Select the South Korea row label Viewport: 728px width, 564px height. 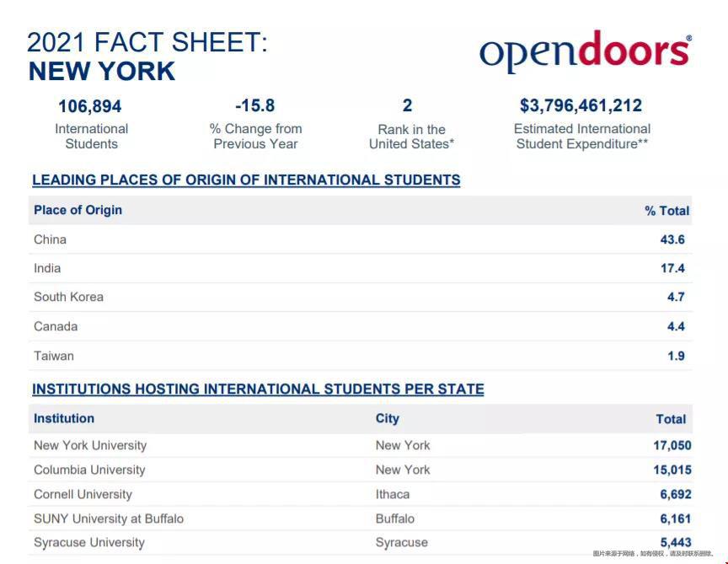69,297
